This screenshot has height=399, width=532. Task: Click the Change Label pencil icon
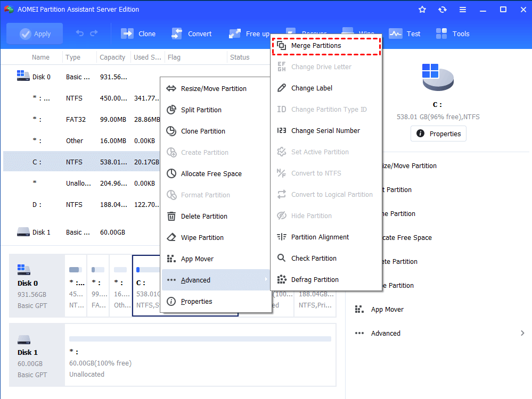[282, 88]
